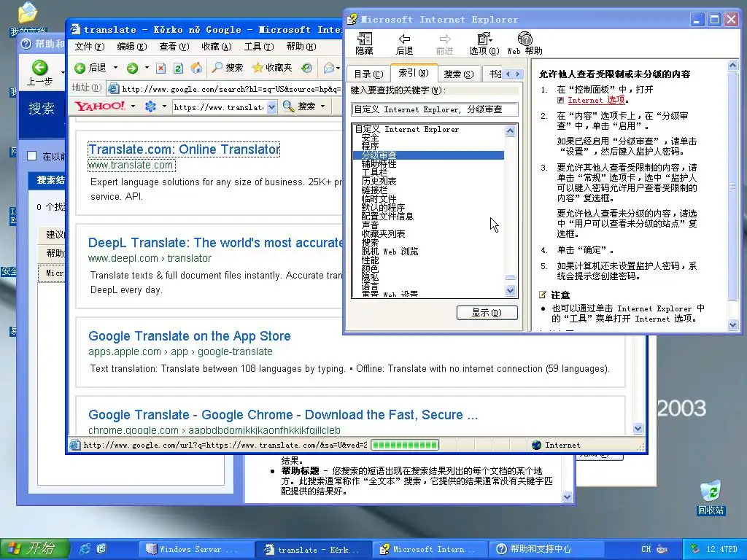This screenshot has height=560, width=747.
Task: Open the Internet 选项 link
Action: (596, 100)
